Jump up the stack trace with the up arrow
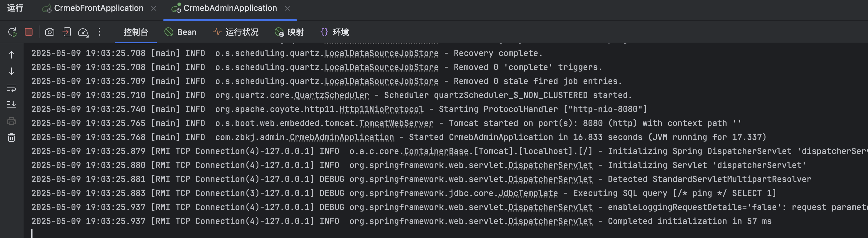The height and width of the screenshot is (238, 868). coord(11,54)
